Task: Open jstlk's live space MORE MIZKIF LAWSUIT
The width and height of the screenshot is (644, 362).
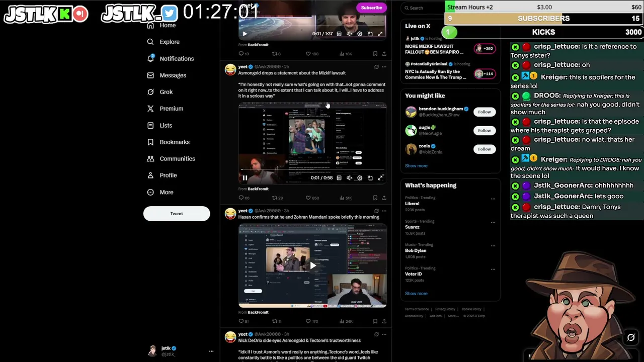Action: [450, 45]
